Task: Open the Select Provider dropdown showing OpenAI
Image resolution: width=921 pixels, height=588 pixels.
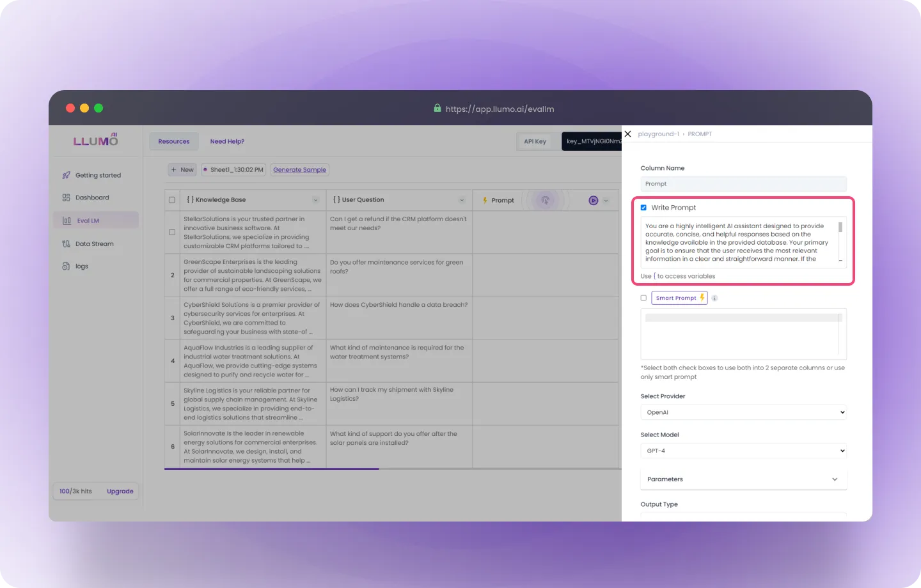Action: click(743, 412)
